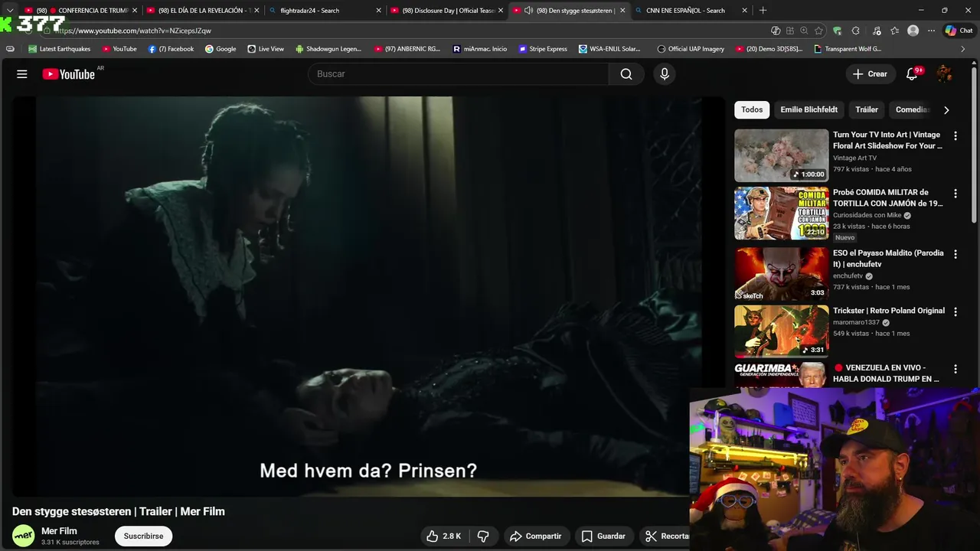Viewport: 980px width, 551px height.
Task: Open the COMIDA MILITAR tortilla video thumbnail
Action: [x=781, y=214]
